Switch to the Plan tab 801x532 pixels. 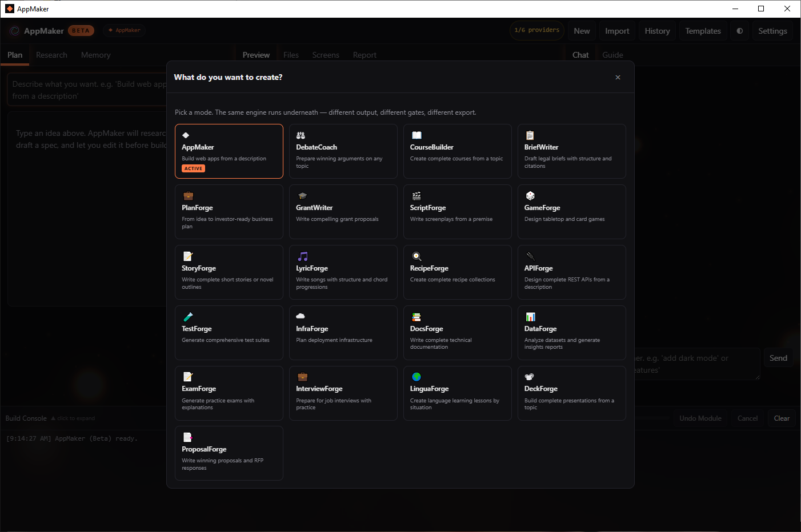(15, 55)
